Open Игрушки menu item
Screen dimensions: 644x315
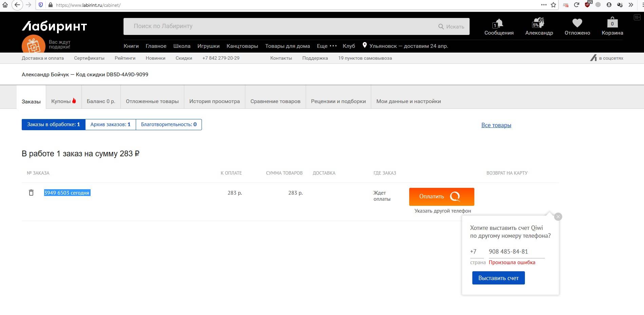(x=208, y=46)
